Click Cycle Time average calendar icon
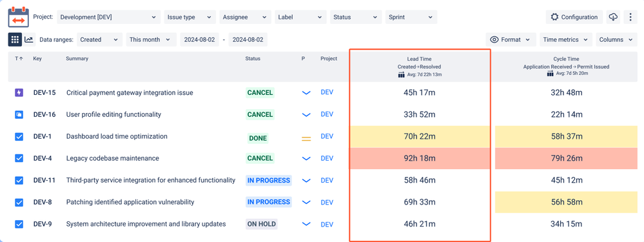 point(551,74)
